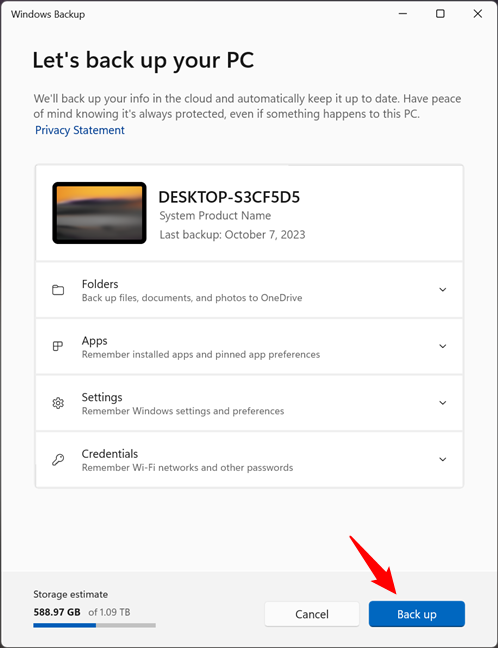Click the Settings gear icon
Viewport: 498px width, 648px height.
[58, 403]
